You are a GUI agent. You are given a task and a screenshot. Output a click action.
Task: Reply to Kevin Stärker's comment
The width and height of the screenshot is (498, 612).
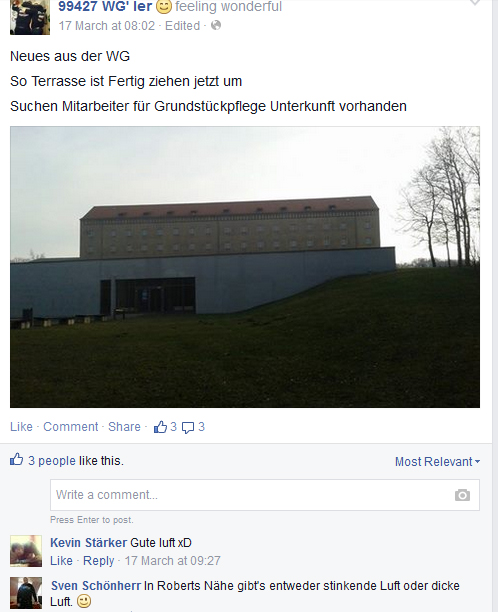98,561
